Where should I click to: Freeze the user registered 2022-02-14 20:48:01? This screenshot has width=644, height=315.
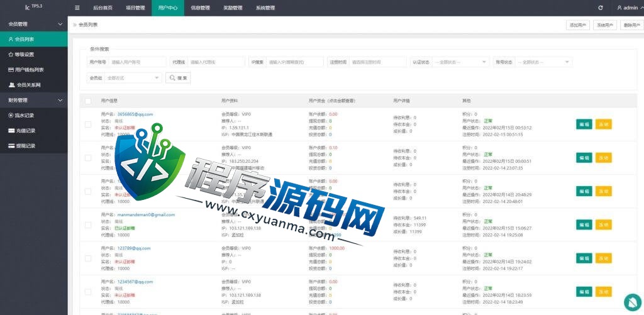click(603, 191)
